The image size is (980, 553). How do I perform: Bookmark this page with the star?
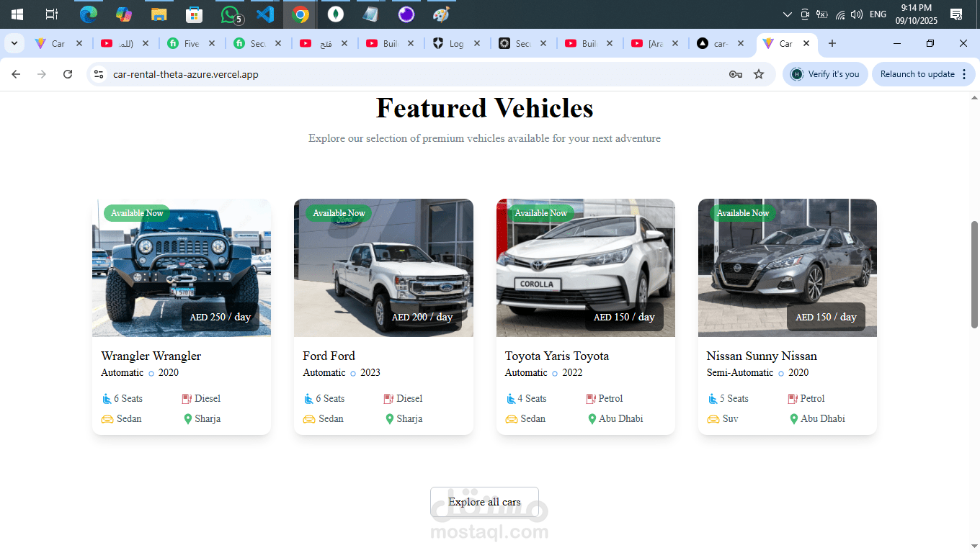[x=759, y=74]
